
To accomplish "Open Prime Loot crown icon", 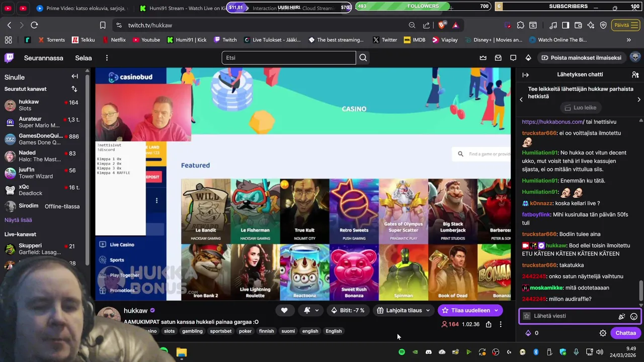I will point(483,58).
